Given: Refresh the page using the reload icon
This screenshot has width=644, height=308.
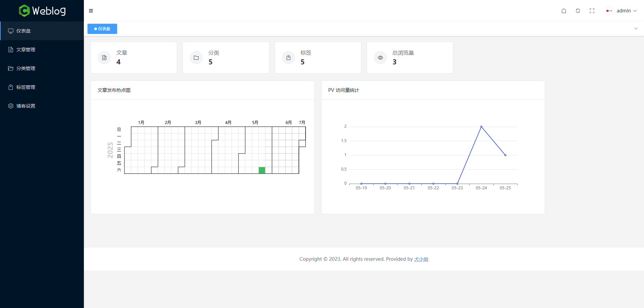Looking at the screenshot, I should [578, 11].
